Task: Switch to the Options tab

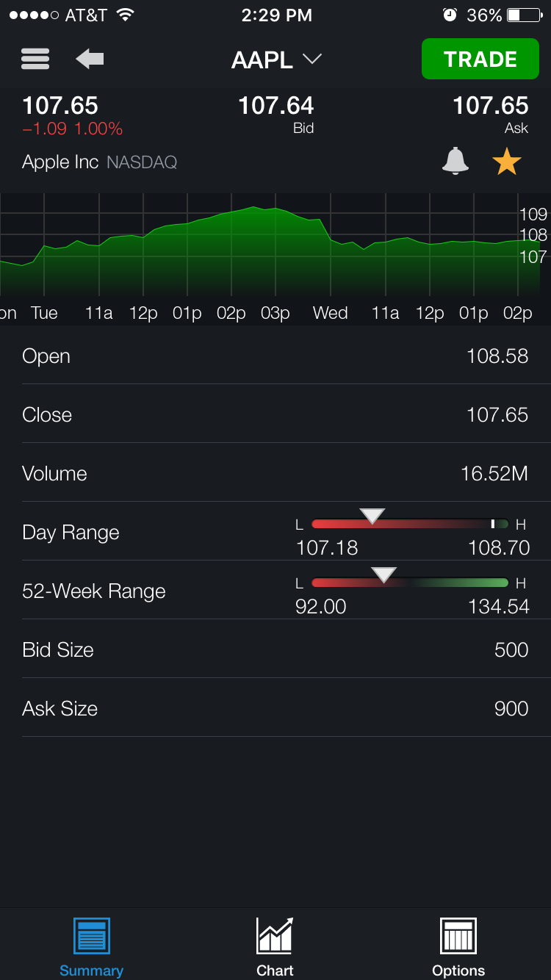Action: click(458, 948)
